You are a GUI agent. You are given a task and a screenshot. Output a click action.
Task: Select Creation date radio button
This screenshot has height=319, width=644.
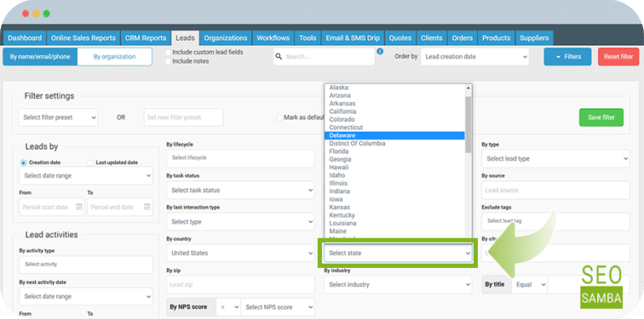23,162
